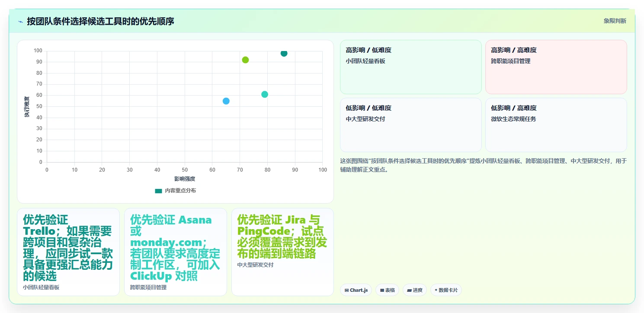
Task: Click 跨职能项目管理 in the quadrant card
Action: pyautogui.click(x=511, y=61)
